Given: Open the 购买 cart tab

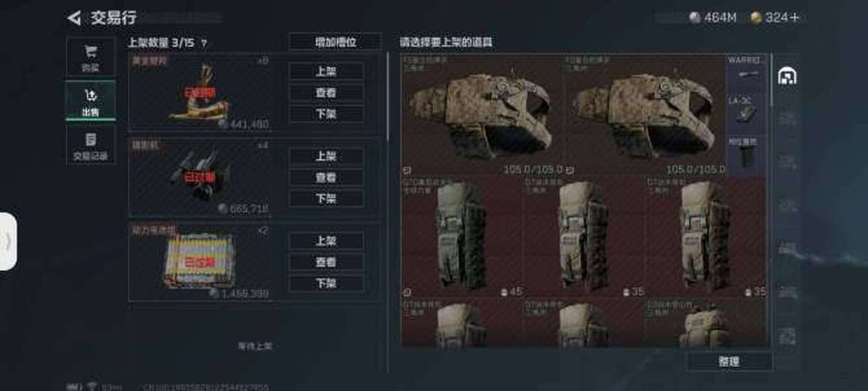Looking at the screenshot, I should click(x=91, y=57).
